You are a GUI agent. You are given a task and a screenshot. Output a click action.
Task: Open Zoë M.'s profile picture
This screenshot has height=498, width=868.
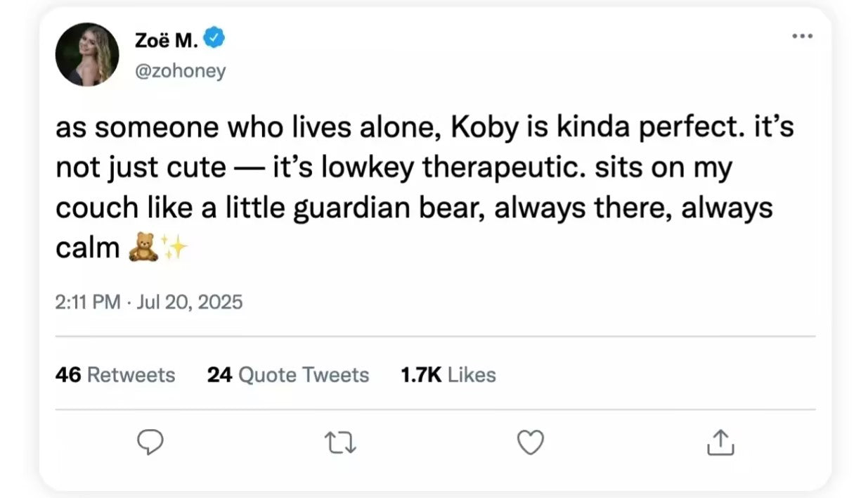point(87,54)
